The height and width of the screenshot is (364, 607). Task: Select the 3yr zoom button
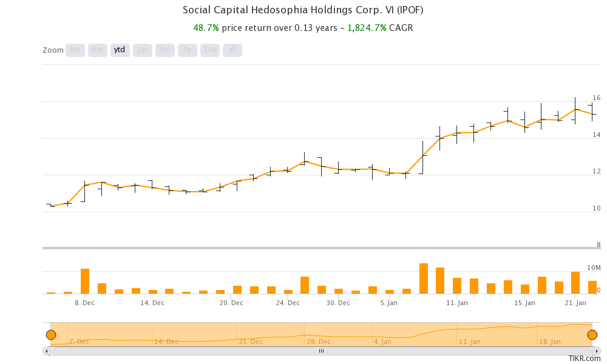pyautogui.click(x=164, y=50)
